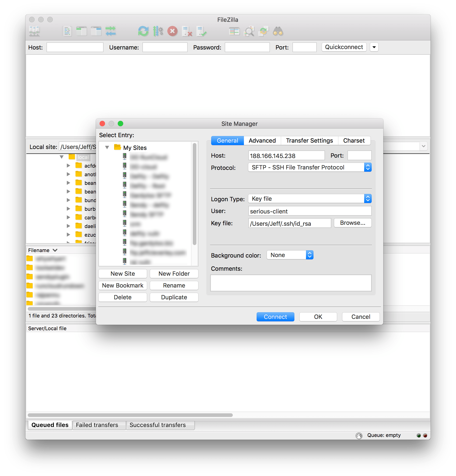Click the Delete button
The height and width of the screenshot is (476, 456).
pyautogui.click(x=123, y=297)
